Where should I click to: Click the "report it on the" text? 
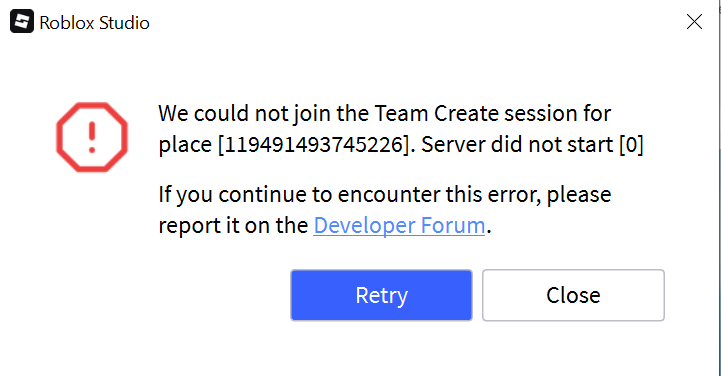coord(233,226)
